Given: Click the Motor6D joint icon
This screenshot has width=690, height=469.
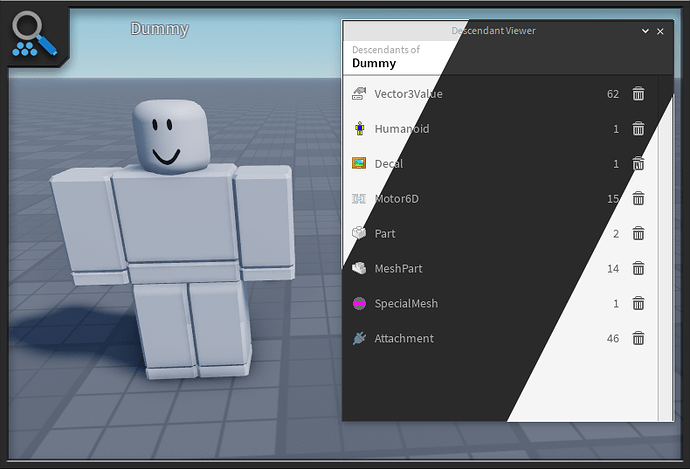Looking at the screenshot, I should pos(359,199).
